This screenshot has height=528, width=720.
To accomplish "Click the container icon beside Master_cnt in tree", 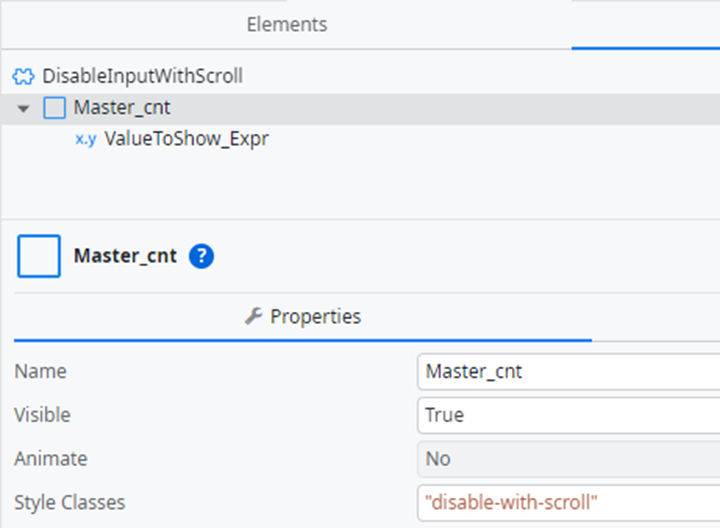I will point(54,108).
